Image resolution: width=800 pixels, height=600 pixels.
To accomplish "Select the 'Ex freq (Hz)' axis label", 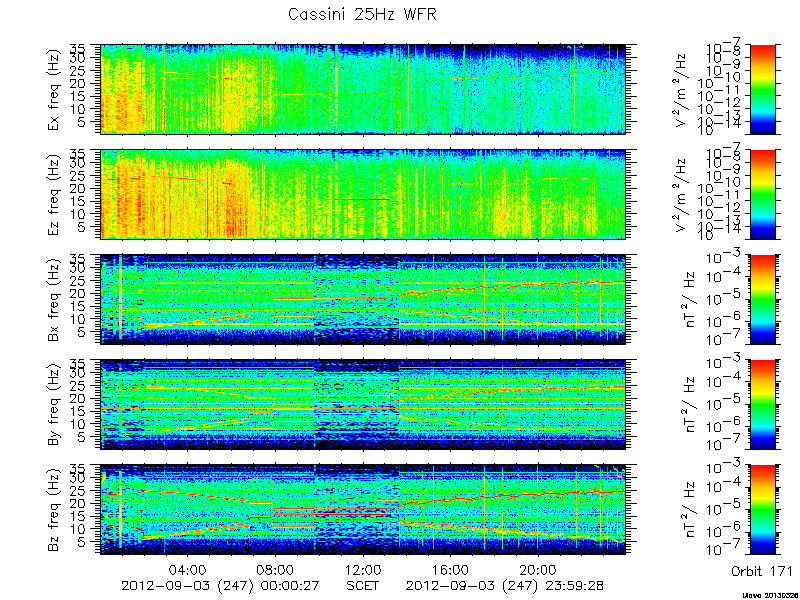I will click(54, 89).
